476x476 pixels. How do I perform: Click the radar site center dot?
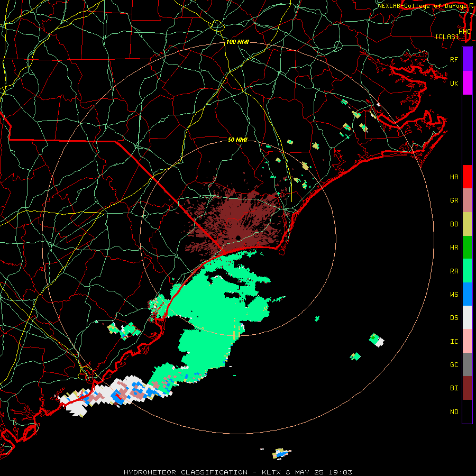[238, 237]
